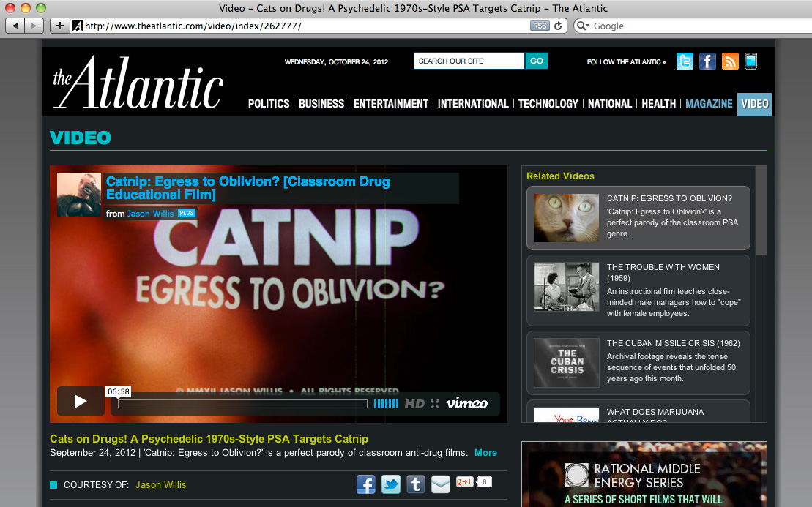Share the video on Tumblr
Viewport: 812px width, 507px height.
[416, 484]
